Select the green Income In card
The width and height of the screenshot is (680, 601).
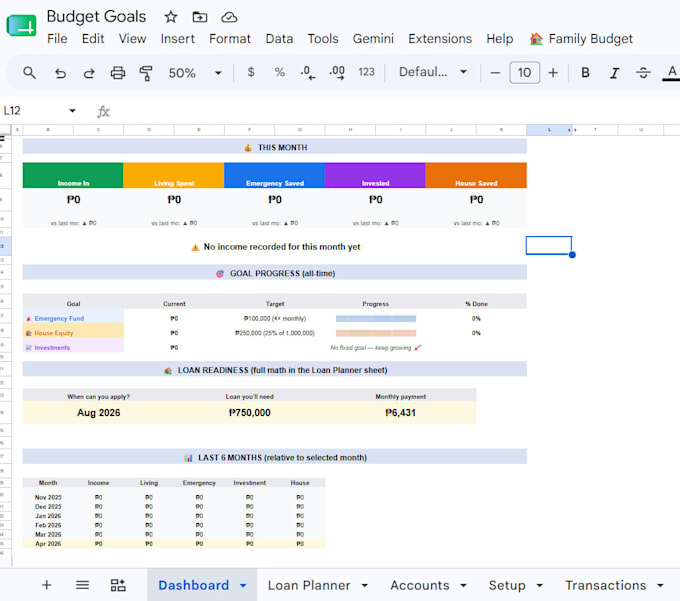coord(73,176)
